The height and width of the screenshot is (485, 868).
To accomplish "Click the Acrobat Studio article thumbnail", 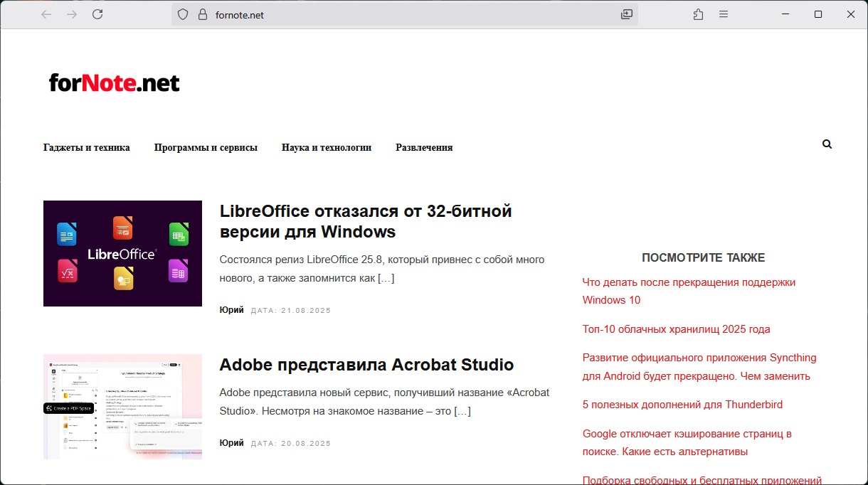I will coord(122,406).
